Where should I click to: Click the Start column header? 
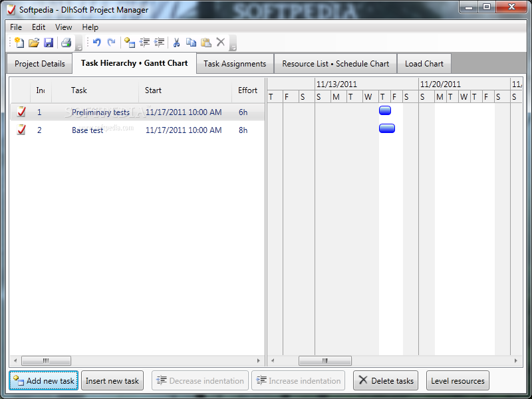[x=186, y=90]
